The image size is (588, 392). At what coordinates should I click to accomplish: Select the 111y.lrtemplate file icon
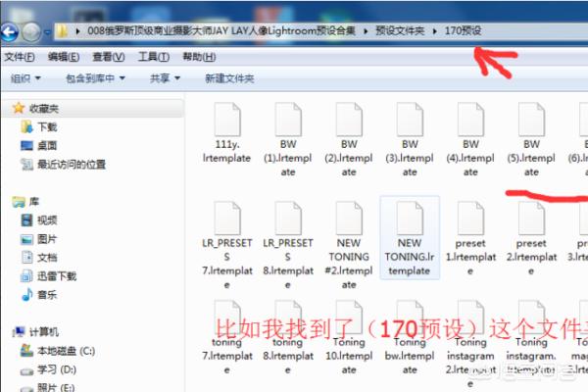[x=227, y=120]
